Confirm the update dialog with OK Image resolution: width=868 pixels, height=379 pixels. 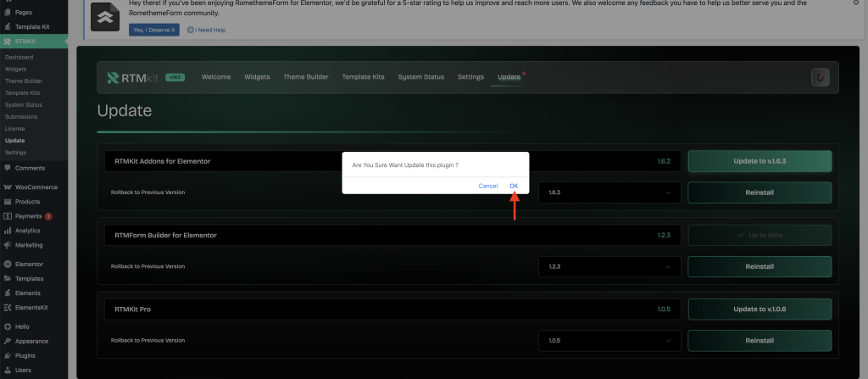(x=514, y=186)
